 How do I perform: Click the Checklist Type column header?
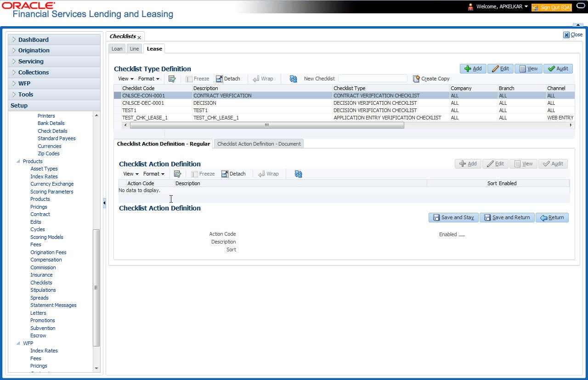coord(391,88)
